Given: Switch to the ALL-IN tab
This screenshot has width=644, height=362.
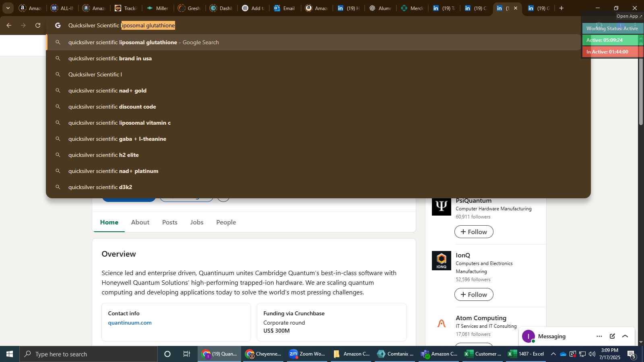Looking at the screenshot, I should coord(62,8).
